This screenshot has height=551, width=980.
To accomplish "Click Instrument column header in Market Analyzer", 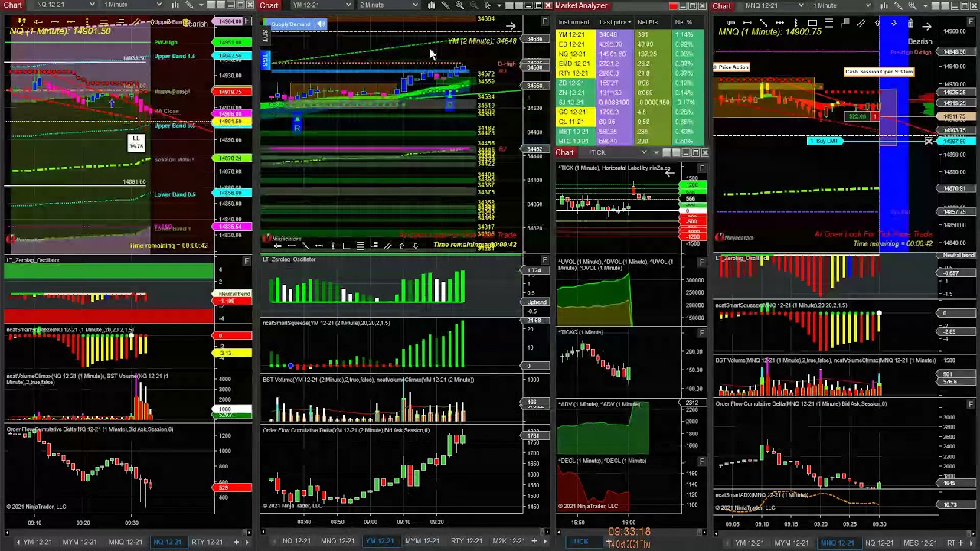I will coord(574,22).
